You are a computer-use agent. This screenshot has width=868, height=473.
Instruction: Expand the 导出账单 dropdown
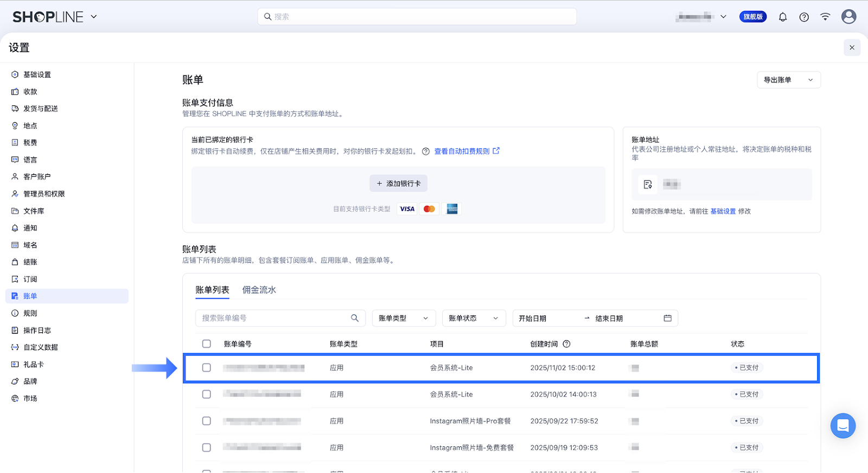[788, 80]
